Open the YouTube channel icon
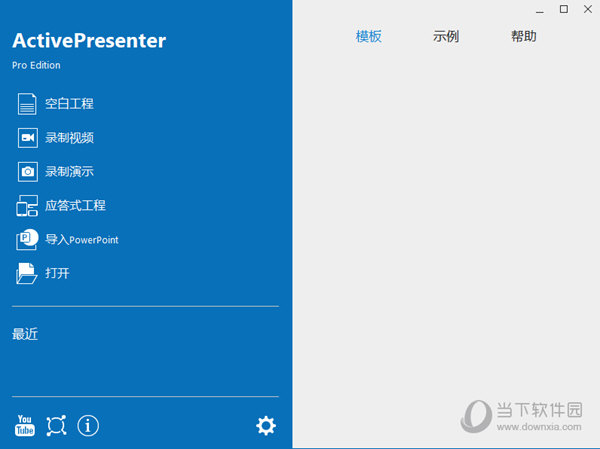 tap(25, 425)
